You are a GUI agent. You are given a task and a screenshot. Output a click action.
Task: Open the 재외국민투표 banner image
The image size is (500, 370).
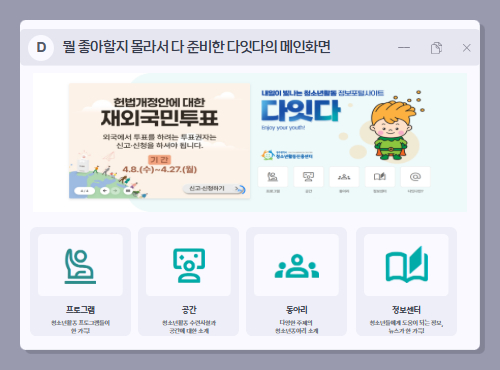point(159,141)
